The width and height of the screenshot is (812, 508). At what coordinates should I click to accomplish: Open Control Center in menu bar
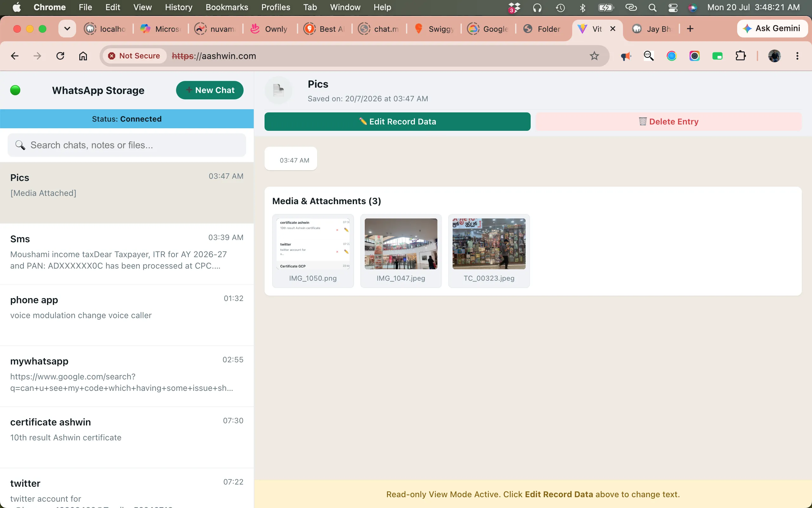pyautogui.click(x=673, y=7)
